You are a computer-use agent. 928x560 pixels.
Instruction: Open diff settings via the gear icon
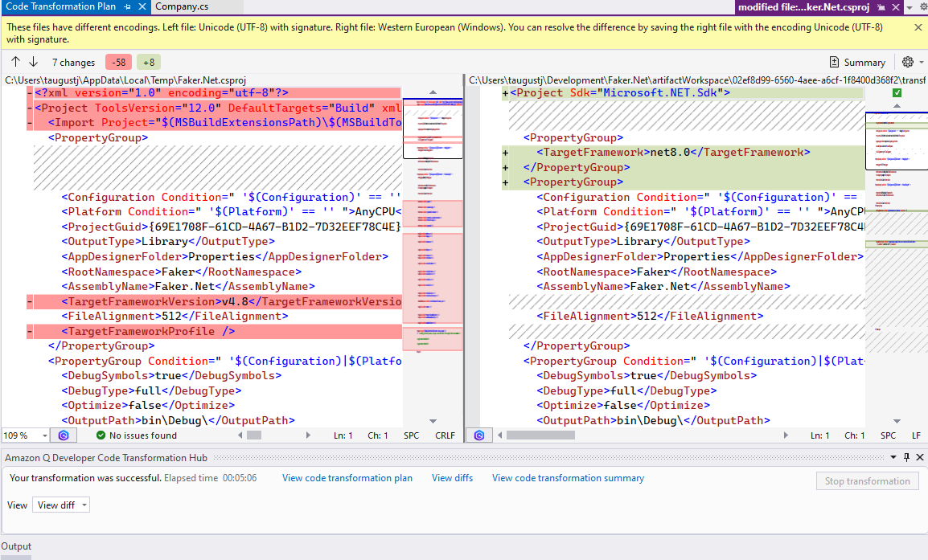click(908, 62)
